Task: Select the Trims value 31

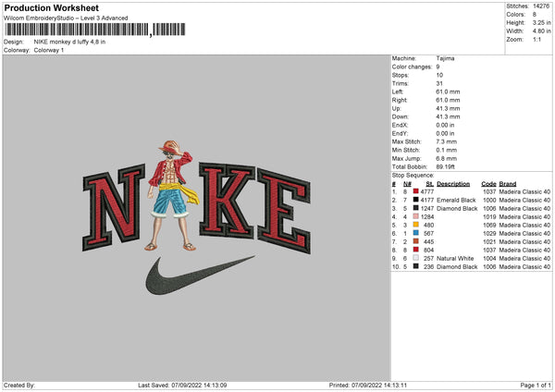Action: point(439,83)
